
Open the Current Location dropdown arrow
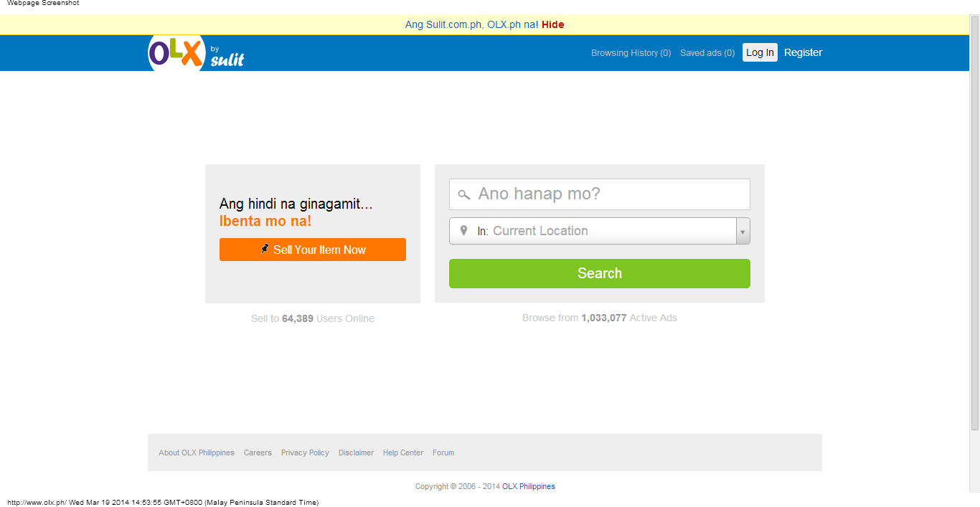click(743, 231)
